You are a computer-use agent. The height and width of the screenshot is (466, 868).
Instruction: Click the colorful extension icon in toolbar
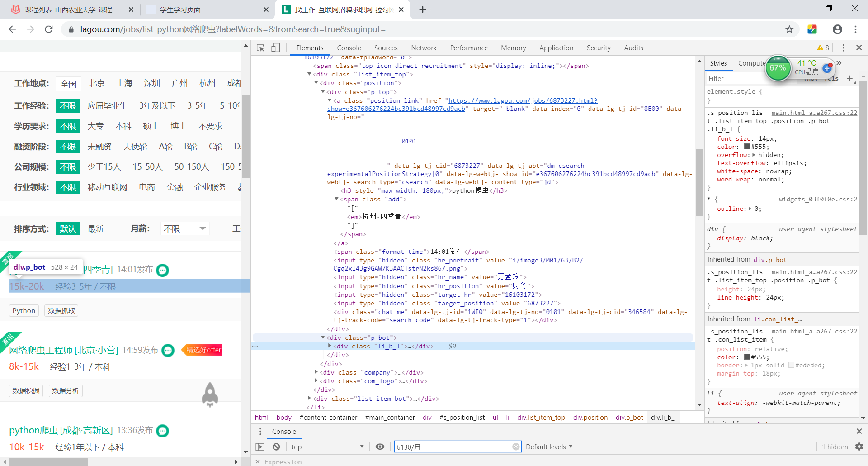812,29
